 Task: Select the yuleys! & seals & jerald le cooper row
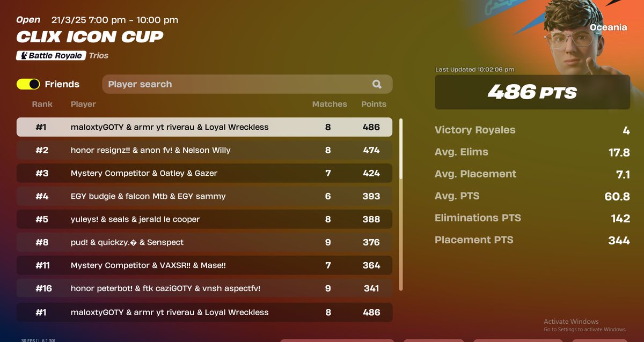(x=204, y=219)
